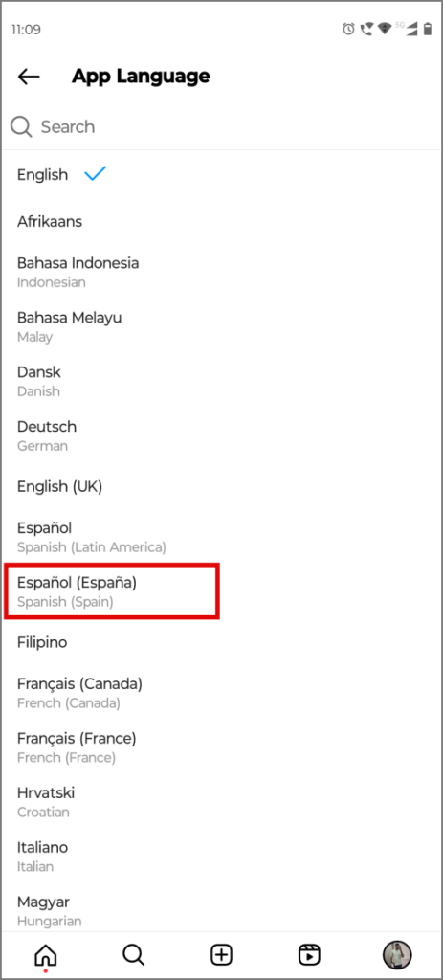Select the checked English language option
The width and height of the screenshot is (443, 980).
tap(221, 174)
